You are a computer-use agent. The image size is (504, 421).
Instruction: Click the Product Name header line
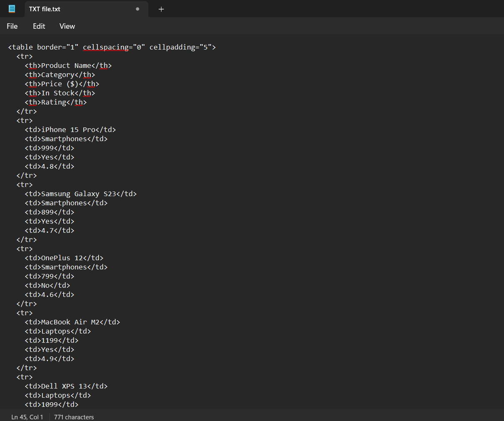[x=68, y=65]
